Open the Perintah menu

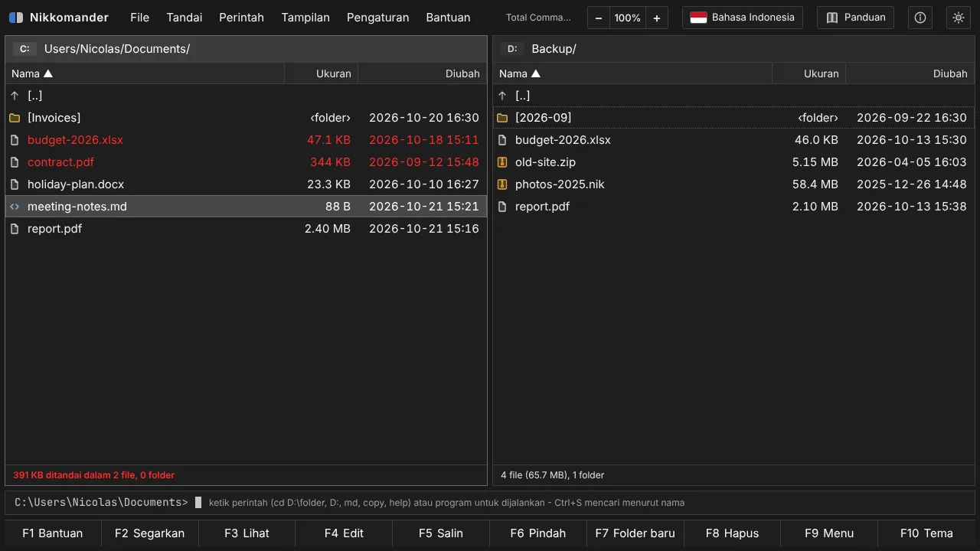[241, 18]
